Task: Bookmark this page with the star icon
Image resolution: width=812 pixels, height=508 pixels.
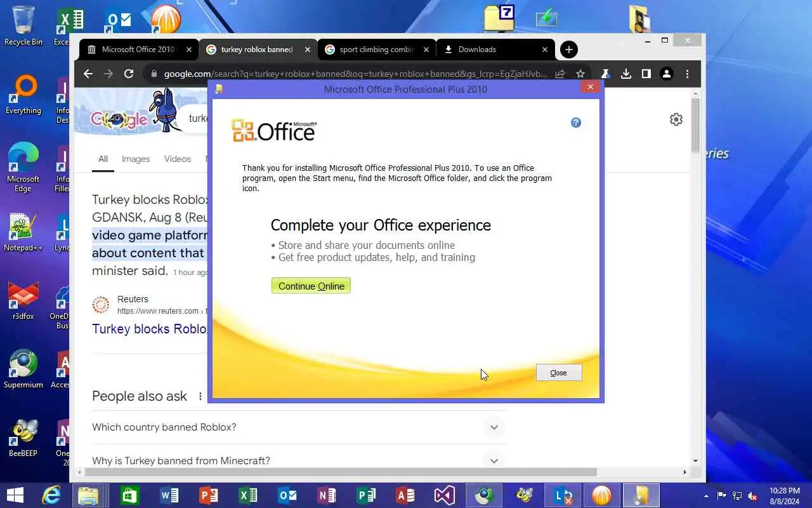Action: 580,74
